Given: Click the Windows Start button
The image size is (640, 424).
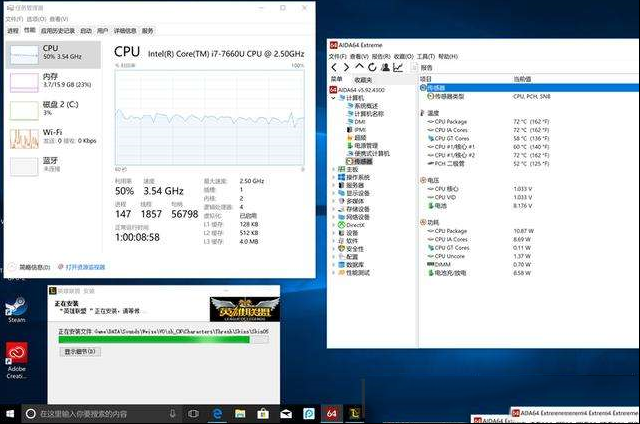Looking at the screenshot, I should pyautogui.click(x=9, y=414).
